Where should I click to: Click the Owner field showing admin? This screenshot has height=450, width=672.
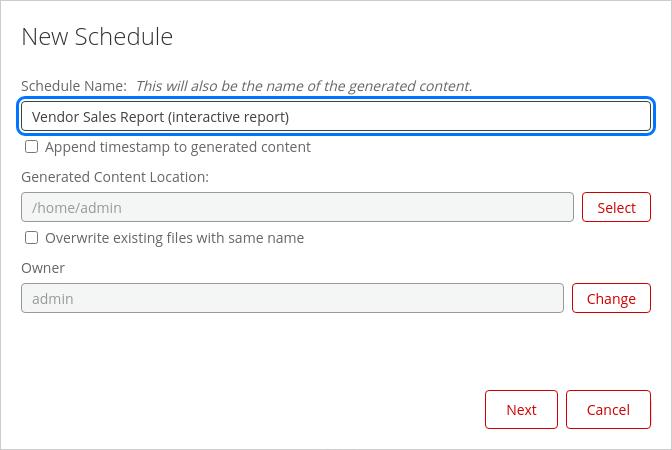(292, 298)
